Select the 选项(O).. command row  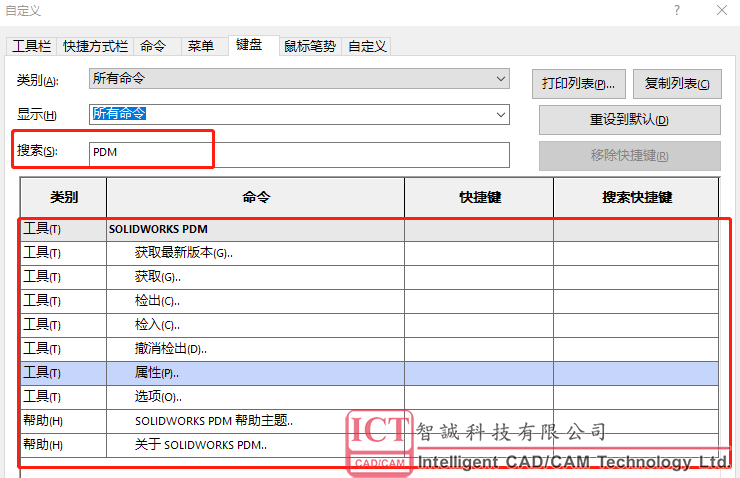(x=370, y=398)
